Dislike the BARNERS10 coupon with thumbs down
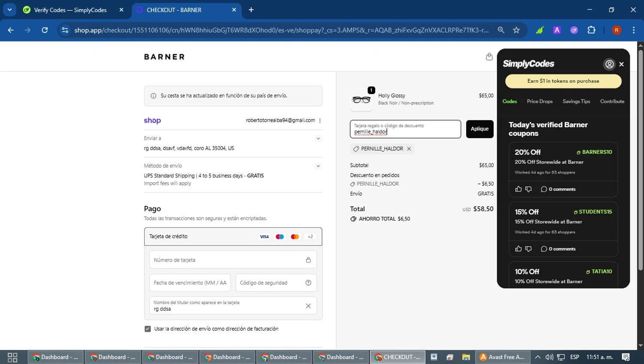 tap(529, 189)
